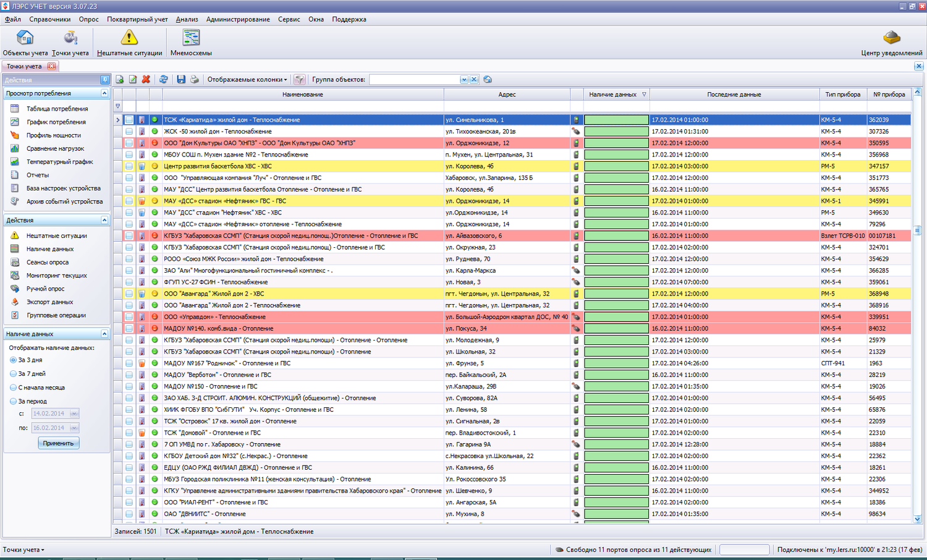Open Отчеты in the sidebar
927x560 pixels.
click(x=37, y=175)
